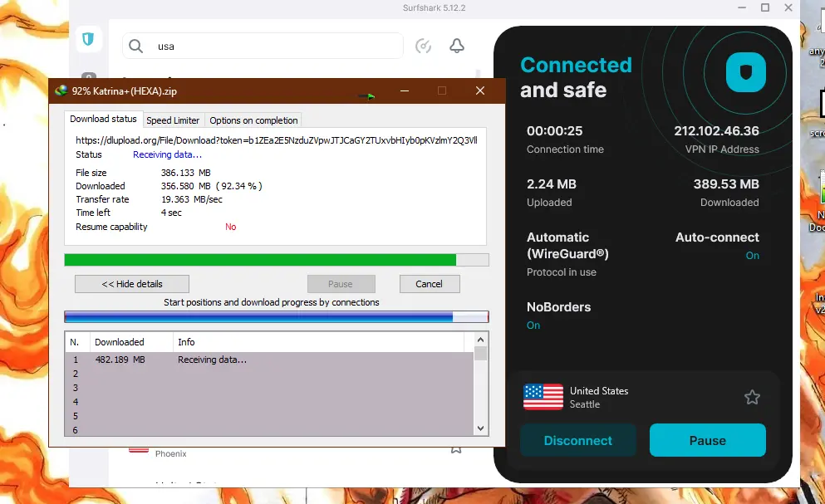Viewport: 825px width, 504px height.
Task: Click the Hide details button
Action: [x=132, y=284]
